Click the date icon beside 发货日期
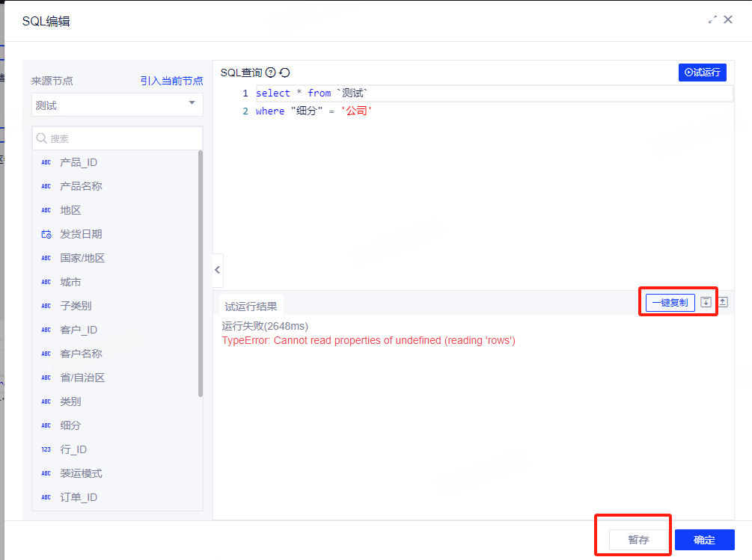Image resolution: width=752 pixels, height=560 pixels. (46, 234)
